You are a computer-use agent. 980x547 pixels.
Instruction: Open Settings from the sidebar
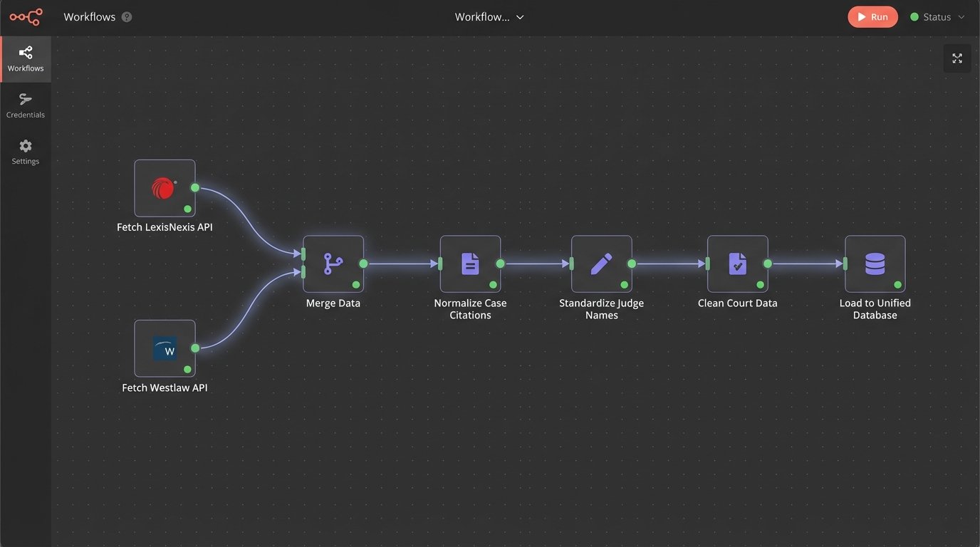[x=26, y=152]
